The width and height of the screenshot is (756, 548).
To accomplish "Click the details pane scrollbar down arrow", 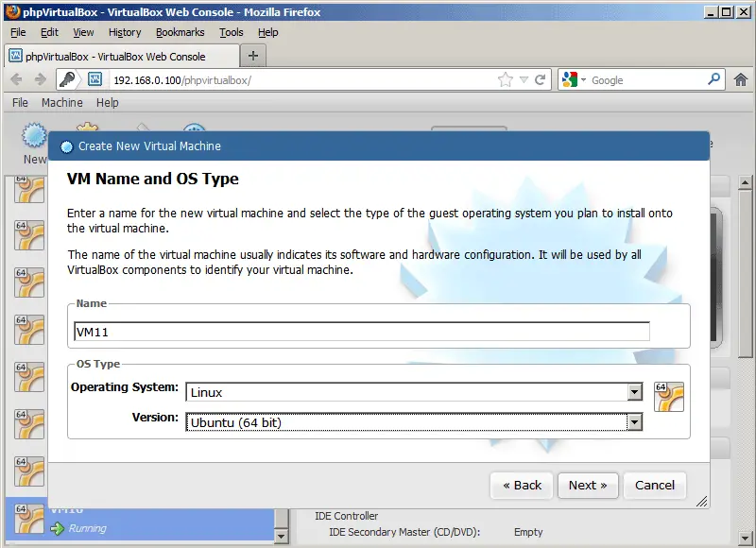I will 746,538.
